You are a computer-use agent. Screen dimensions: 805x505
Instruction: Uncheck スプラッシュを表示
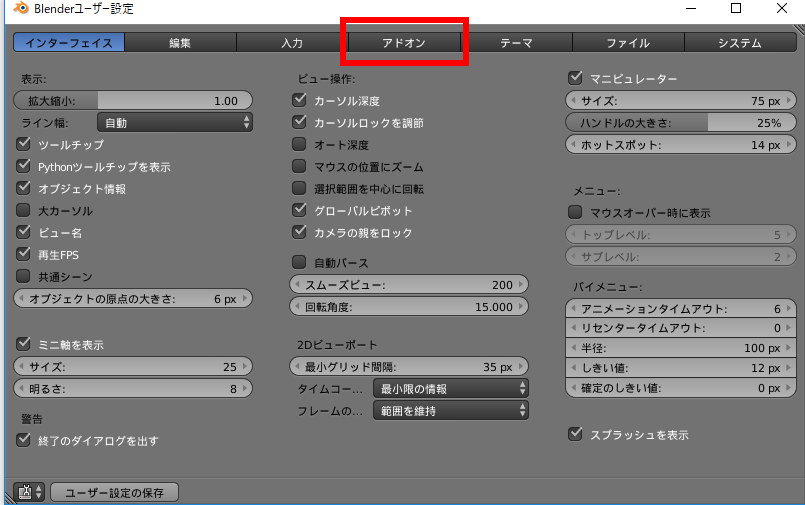point(576,434)
